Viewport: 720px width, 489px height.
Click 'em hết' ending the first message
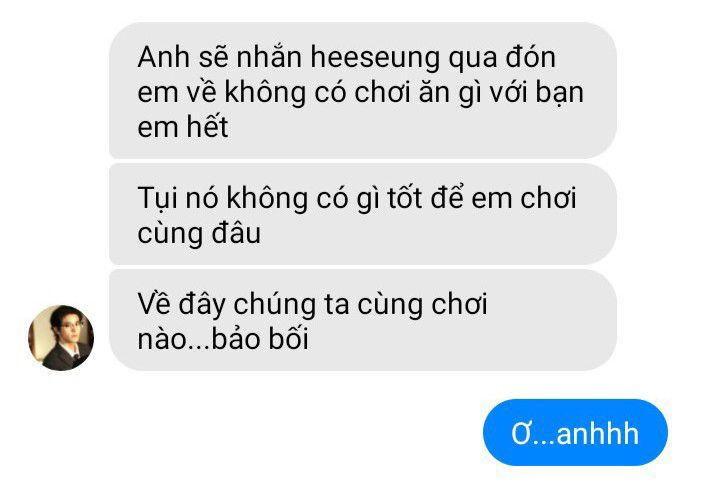(182, 127)
